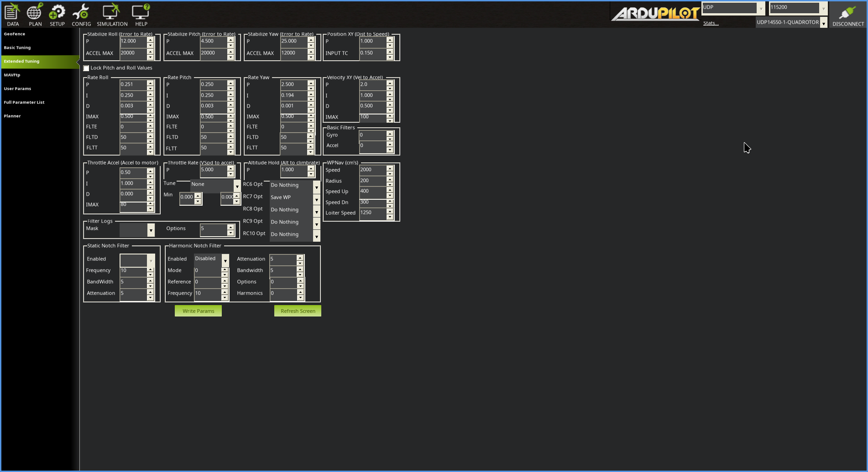Open the UDP connection type dropdown
The height and width of the screenshot is (472, 868).
point(761,8)
